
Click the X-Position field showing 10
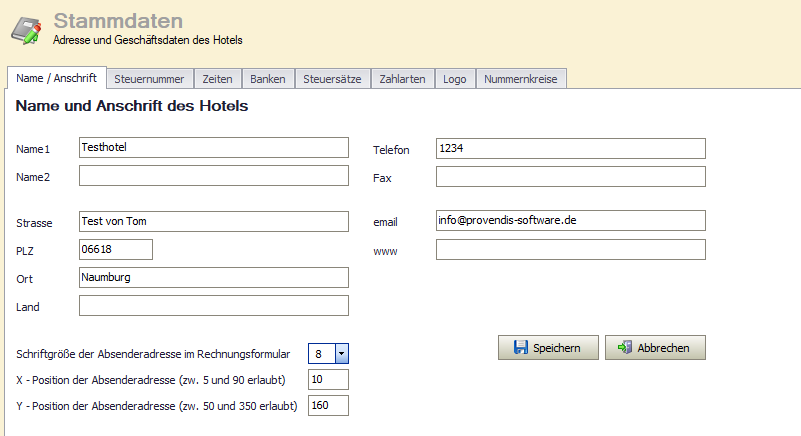click(x=328, y=379)
